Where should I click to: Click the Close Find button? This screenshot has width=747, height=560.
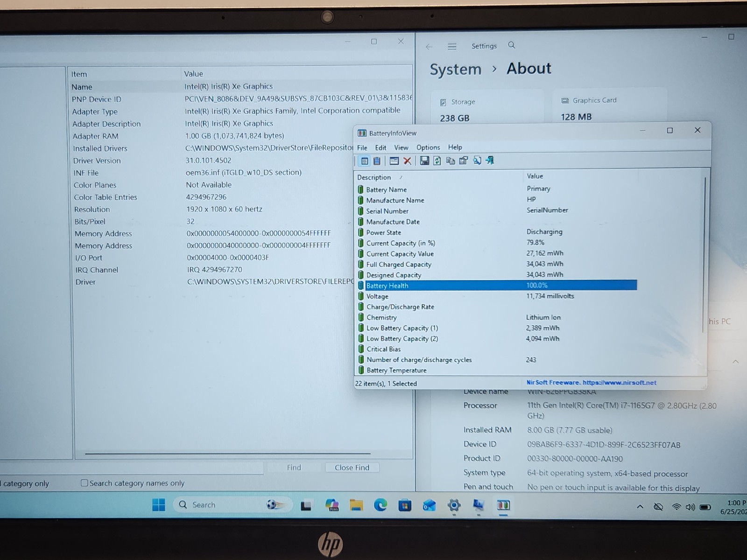tap(352, 468)
